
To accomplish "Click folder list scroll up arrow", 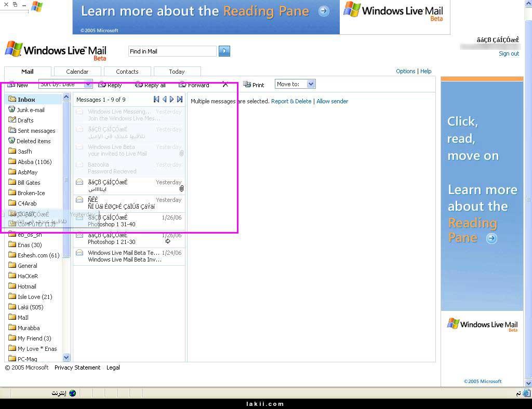I will [x=66, y=97].
